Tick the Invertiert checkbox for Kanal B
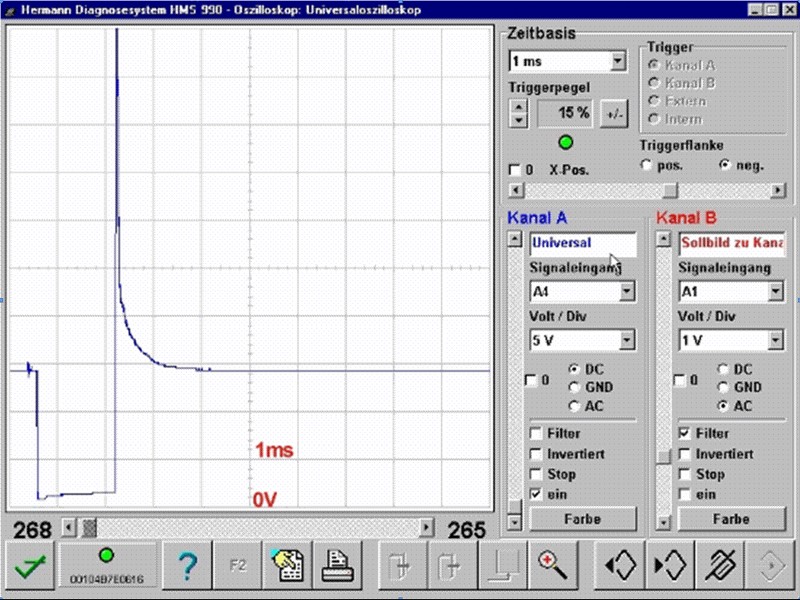 tap(685, 454)
